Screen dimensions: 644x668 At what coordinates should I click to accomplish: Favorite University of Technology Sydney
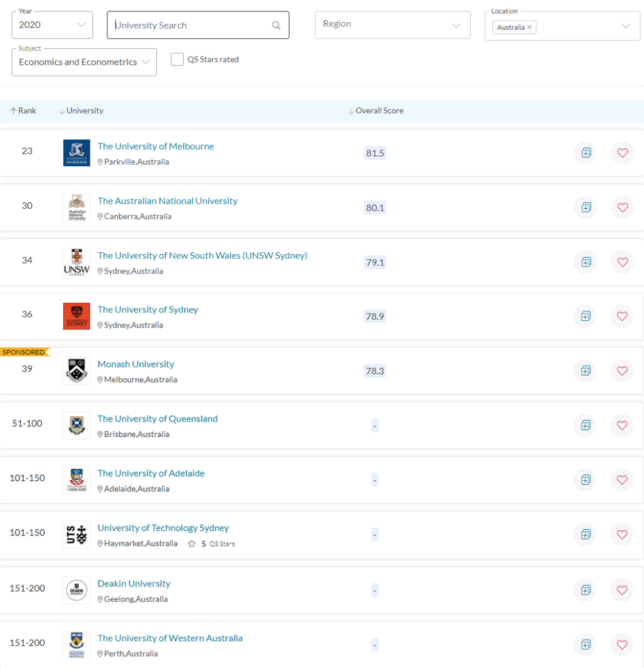pyautogui.click(x=623, y=534)
